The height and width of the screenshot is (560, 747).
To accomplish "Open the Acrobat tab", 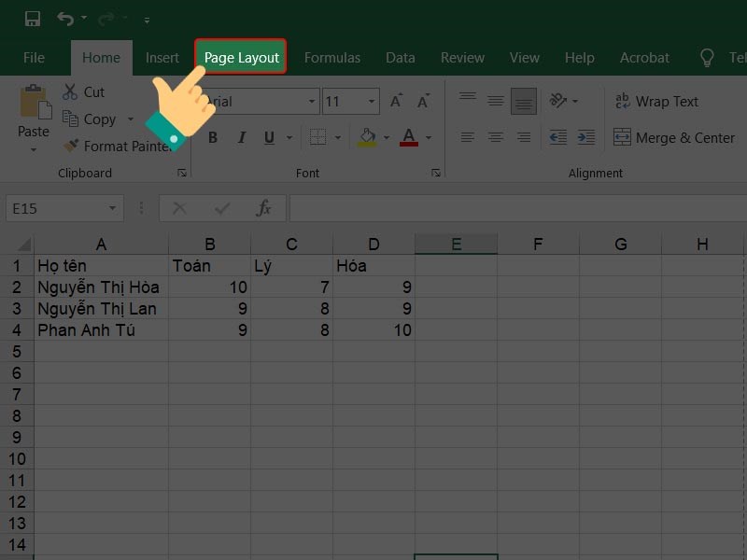I will (644, 58).
